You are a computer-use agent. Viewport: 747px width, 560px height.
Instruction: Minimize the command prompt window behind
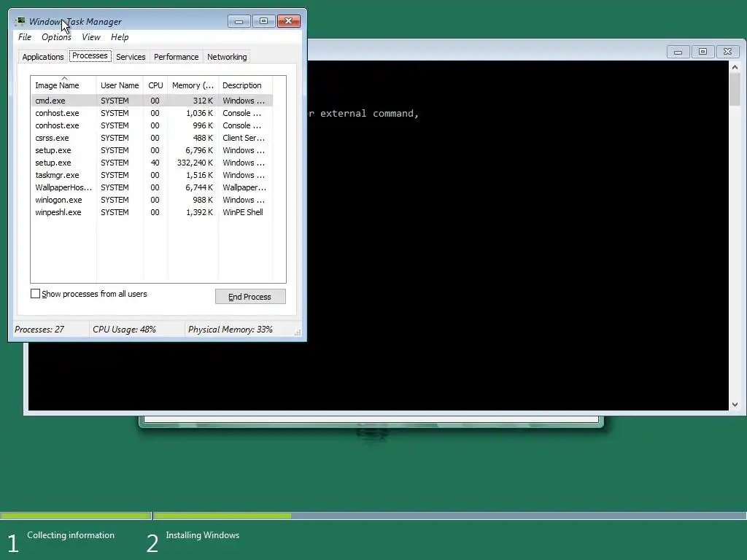click(678, 52)
